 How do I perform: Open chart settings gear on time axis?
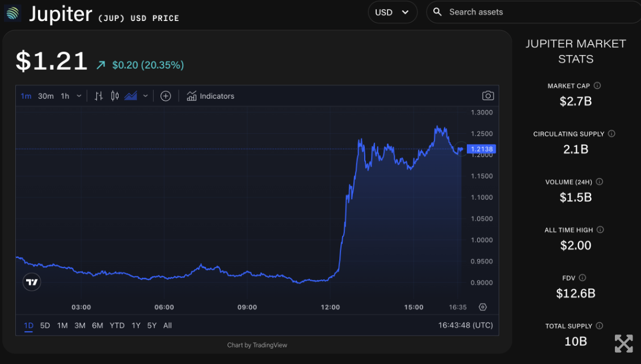[x=483, y=307]
